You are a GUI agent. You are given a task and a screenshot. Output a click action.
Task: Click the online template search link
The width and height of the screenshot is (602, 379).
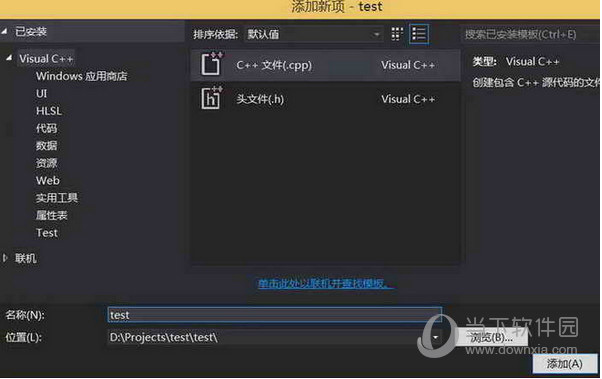(326, 284)
